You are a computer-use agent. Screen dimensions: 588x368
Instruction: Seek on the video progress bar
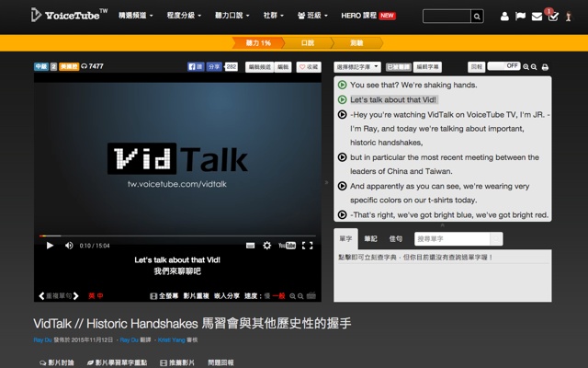pyautogui.click(x=177, y=236)
